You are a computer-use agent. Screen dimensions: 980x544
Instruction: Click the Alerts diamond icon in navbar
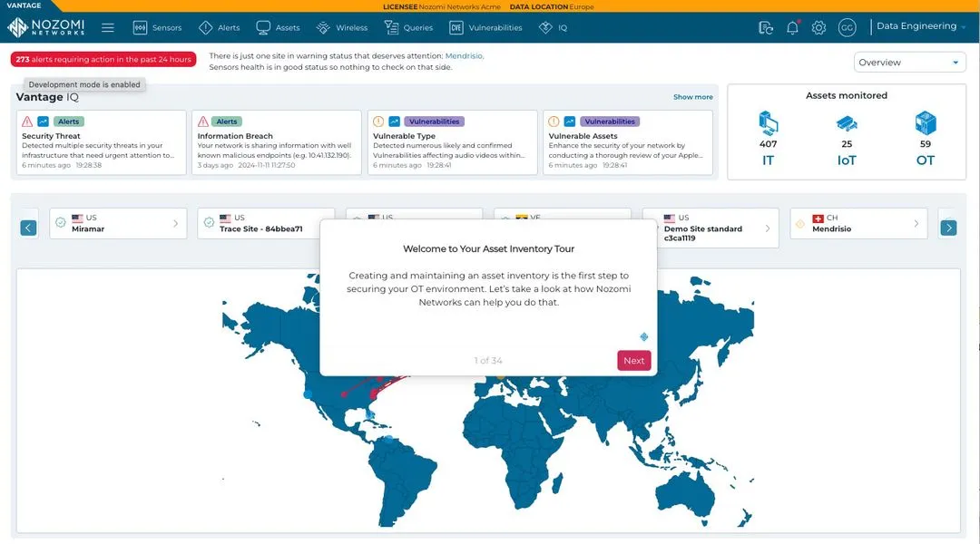[x=206, y=27]
